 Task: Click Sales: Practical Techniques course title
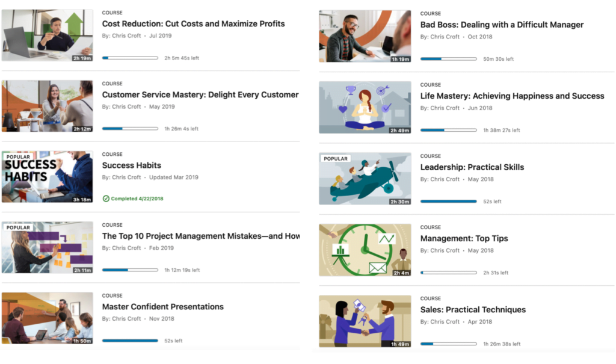(x=473, y=310)
